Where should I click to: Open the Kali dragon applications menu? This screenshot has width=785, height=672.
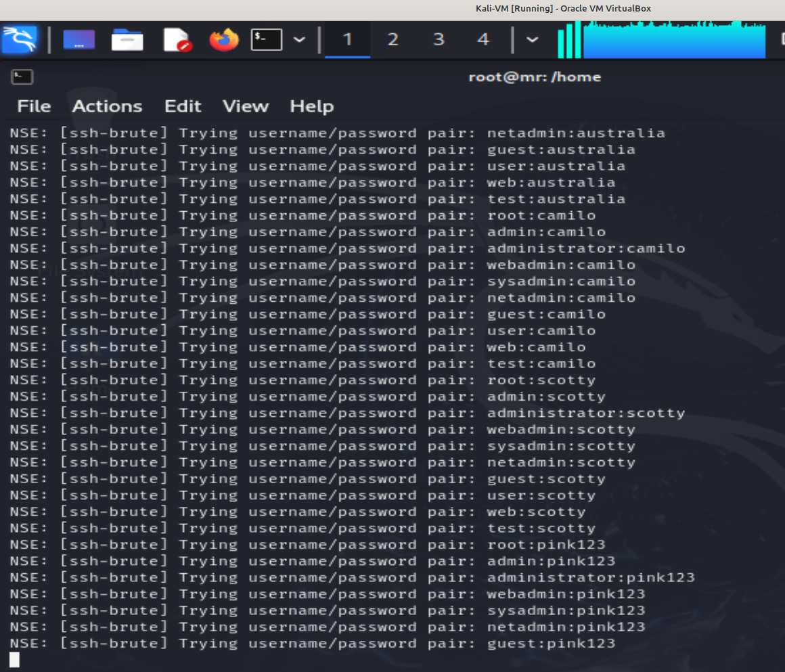20,39
